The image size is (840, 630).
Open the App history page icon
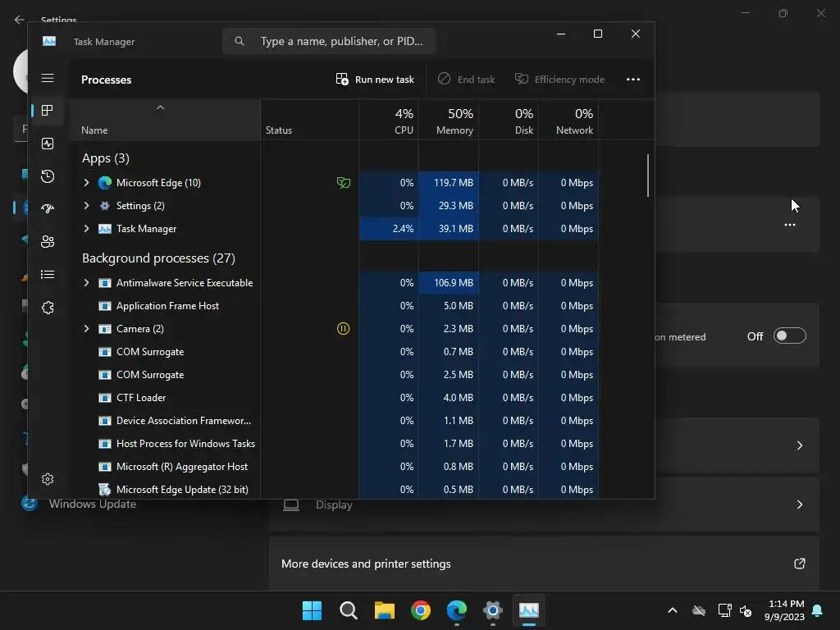48,176
